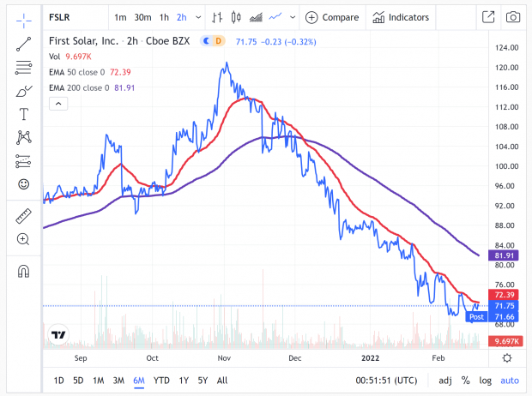The width and height of the screenshot is (532, 396).
Task: Toggle log scale mode
Action: [x=485, y=381]
